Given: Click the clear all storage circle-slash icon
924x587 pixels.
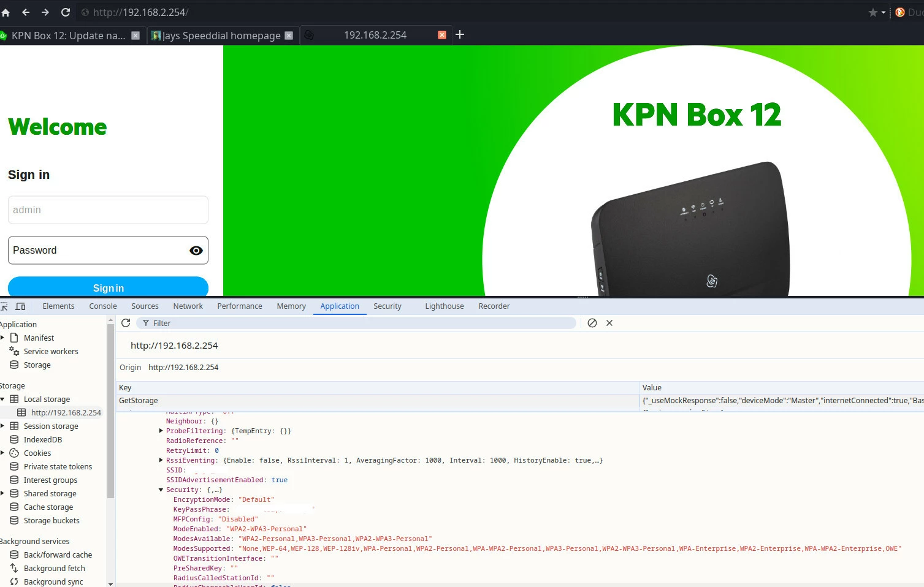Looking at the screenshot, I should pyautogui.click(x=592, y=323).
